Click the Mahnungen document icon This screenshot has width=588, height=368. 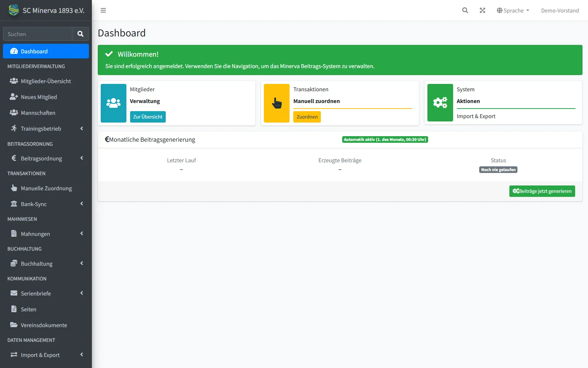pyautogui.click(x=14, y=234)
